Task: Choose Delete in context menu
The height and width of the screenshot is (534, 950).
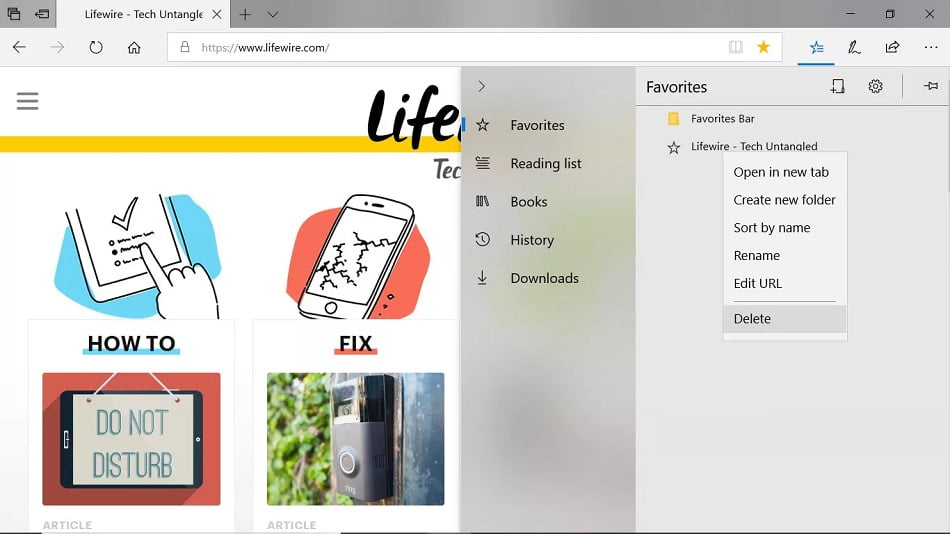Action: tap(785, 319)
